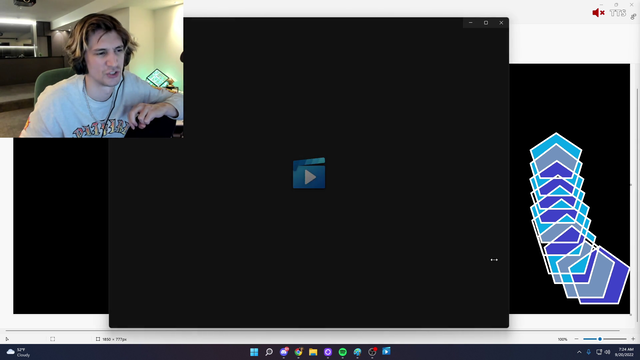Minimize the media player window
Image resolution: width=640 pixels, height=360 pixels.
click(471, 23)
